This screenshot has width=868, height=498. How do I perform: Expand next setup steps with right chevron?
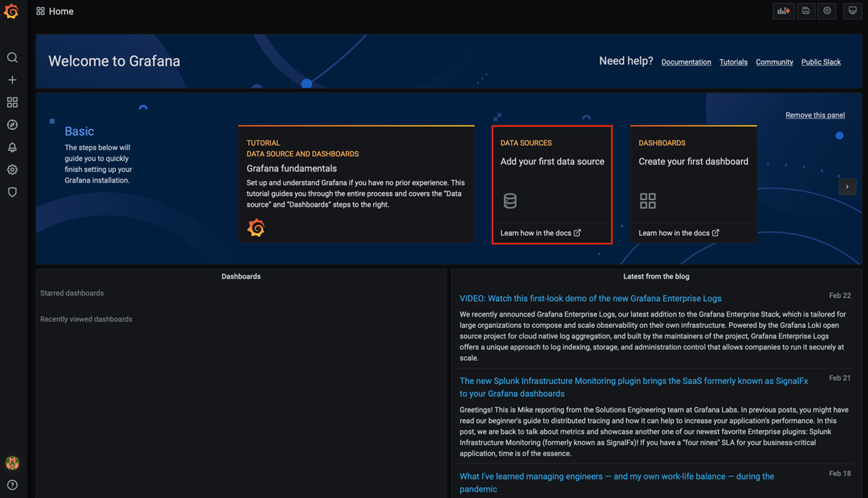pyautogui.click(x=847, y=187)
